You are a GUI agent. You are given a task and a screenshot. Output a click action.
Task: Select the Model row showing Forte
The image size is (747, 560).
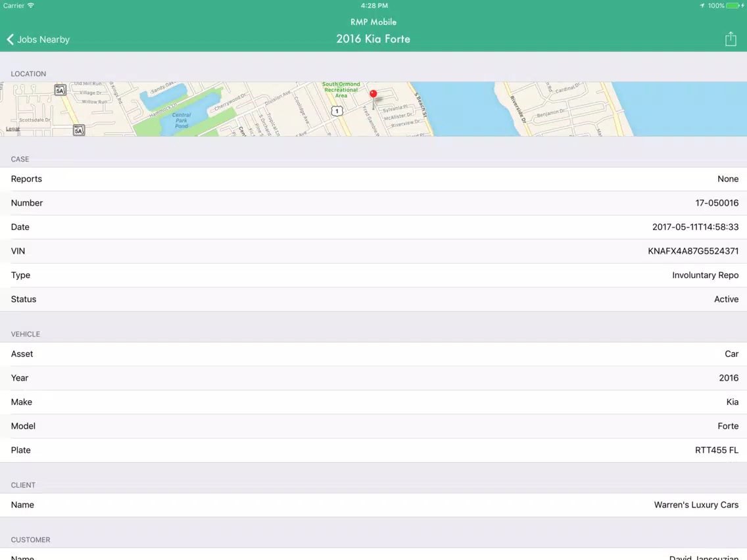(x=373, y=426)
